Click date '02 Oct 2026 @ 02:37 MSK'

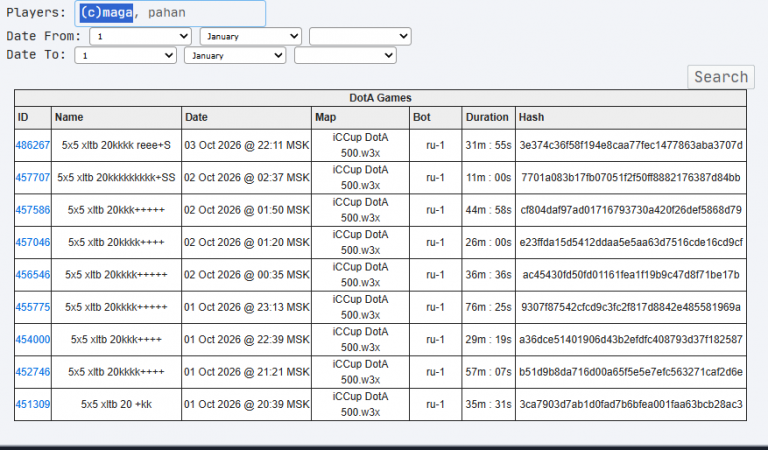coord(246,177)
